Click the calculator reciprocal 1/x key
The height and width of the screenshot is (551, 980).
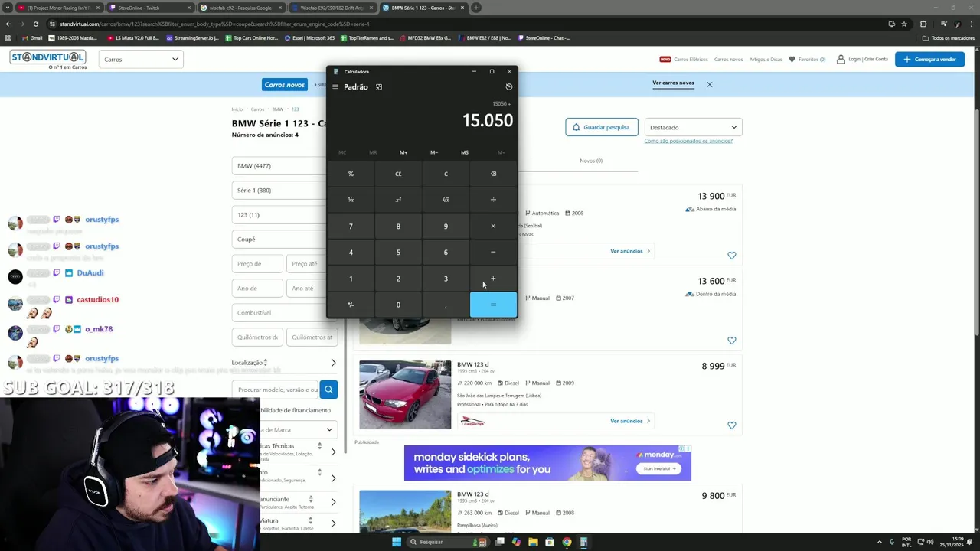coord(351,200)
